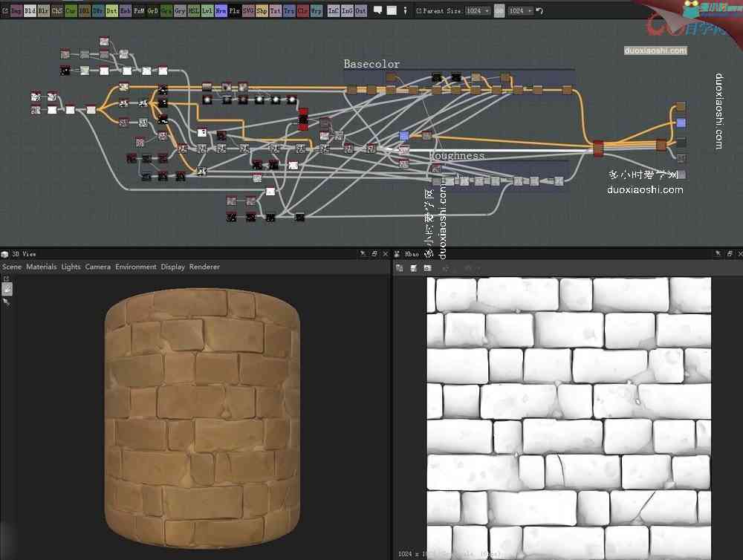Select the Basecolor frame title

point(371,63)
